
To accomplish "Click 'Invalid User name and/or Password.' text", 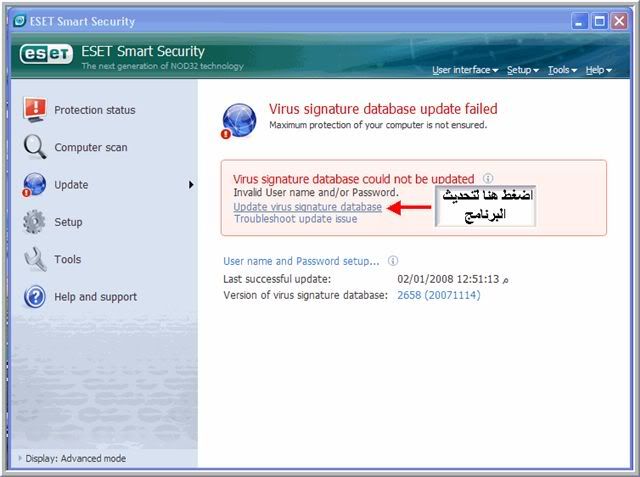I will point(316,192).
